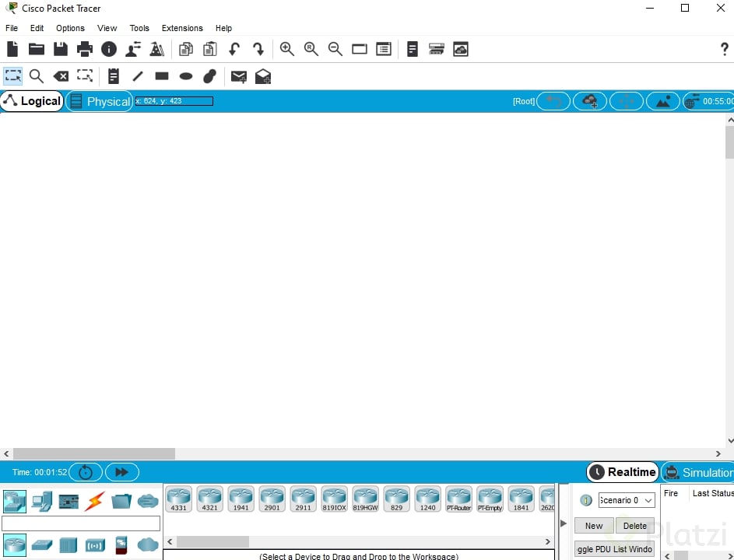Click the device search input field
734x560 pixels.
point(81,523)
